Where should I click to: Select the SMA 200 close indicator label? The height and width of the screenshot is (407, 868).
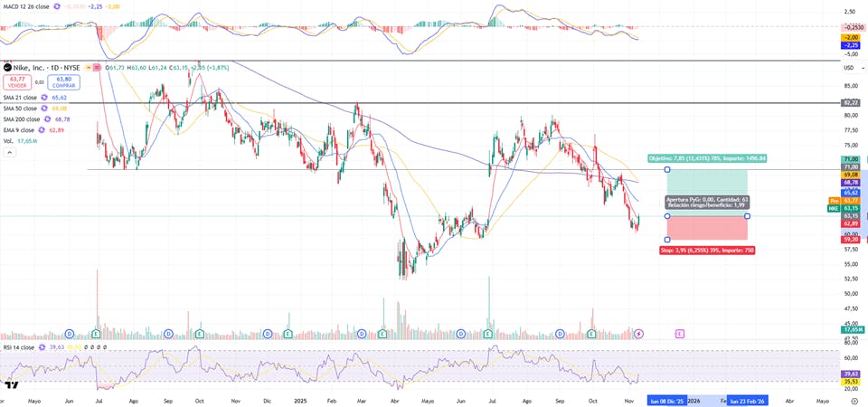(x=23, y=119)
